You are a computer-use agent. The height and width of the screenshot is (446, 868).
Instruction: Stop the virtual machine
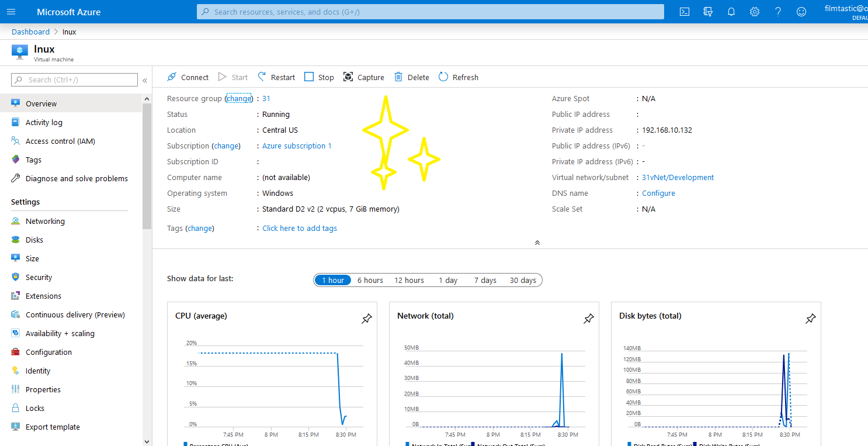click(x=319, y=77)
